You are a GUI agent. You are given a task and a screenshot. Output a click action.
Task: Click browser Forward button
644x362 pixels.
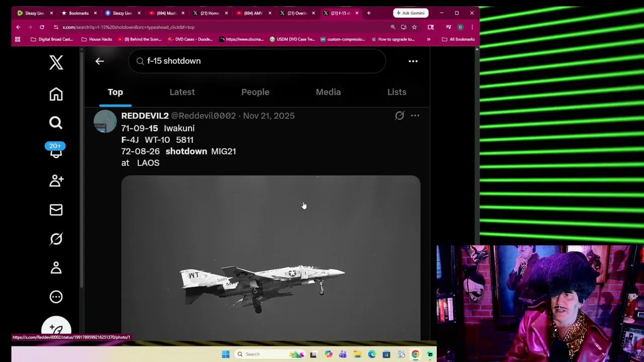[x=30, y=27]
